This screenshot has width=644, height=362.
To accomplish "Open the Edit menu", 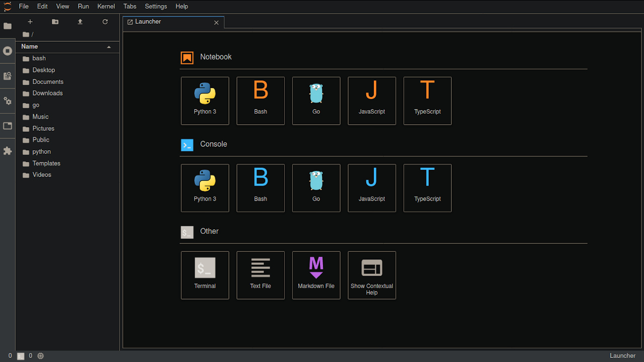I will pyautogui.click(x=42, y=7).
